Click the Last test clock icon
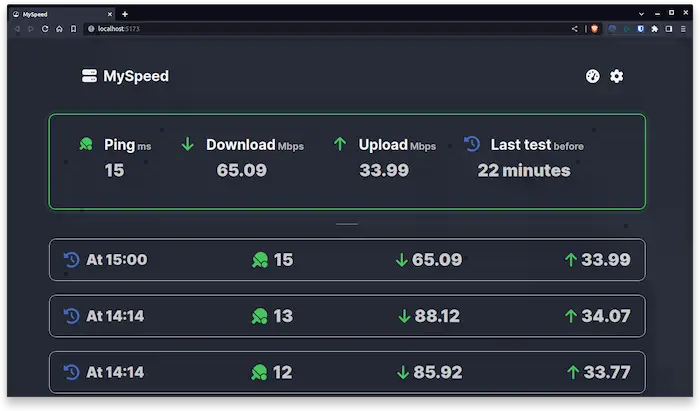Image resolution: width=700 pixels, height=411 pixels. [472, 144]
